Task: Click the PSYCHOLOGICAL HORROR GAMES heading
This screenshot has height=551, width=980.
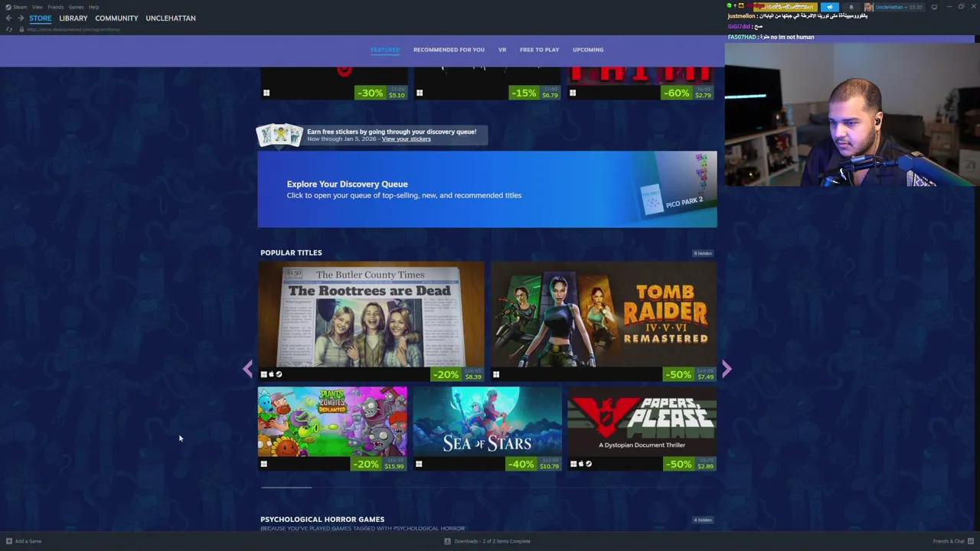Action: coord(322,520)
